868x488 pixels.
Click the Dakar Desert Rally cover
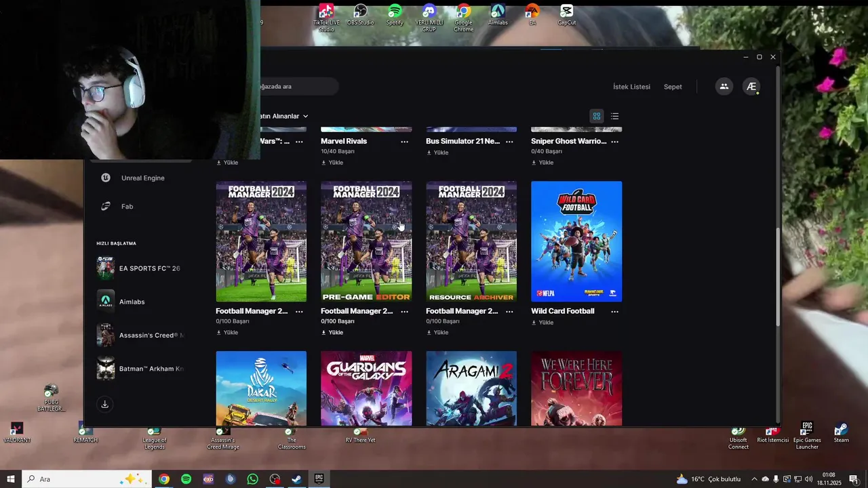261,388
